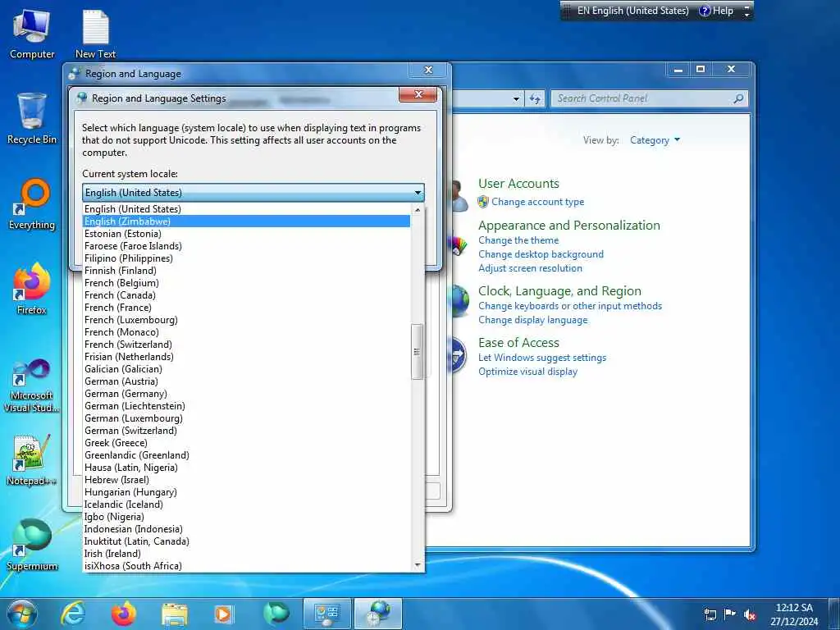
Task: Open Internet Explorer in the taskbar
Action: 72,614
